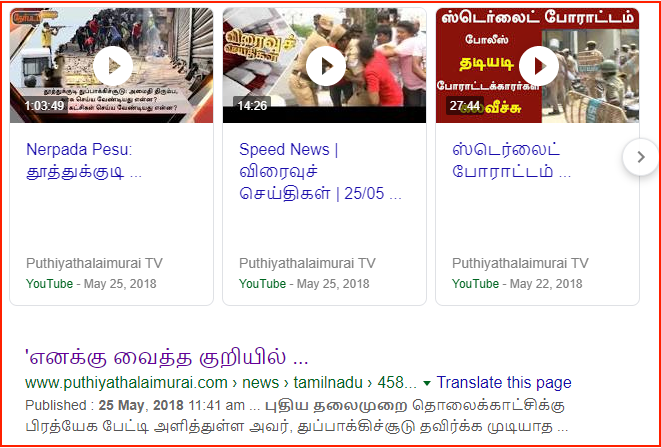
Task: Open the Nerpada Pesu video title link
Action: (84, 161)
